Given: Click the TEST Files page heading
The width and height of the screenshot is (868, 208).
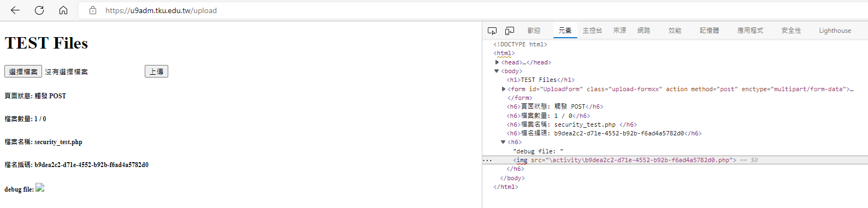Looking at the screenshot, I should (46, 43).
